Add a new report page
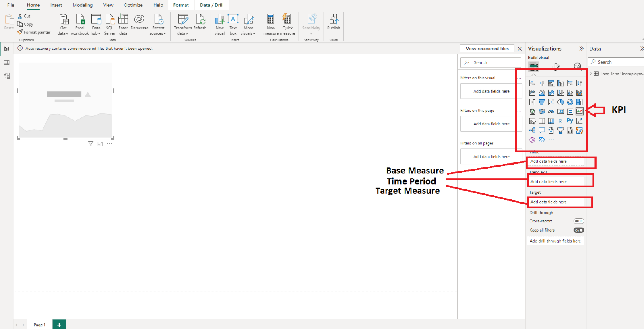This screenshot has height=329, width=644. pos(59,325)
